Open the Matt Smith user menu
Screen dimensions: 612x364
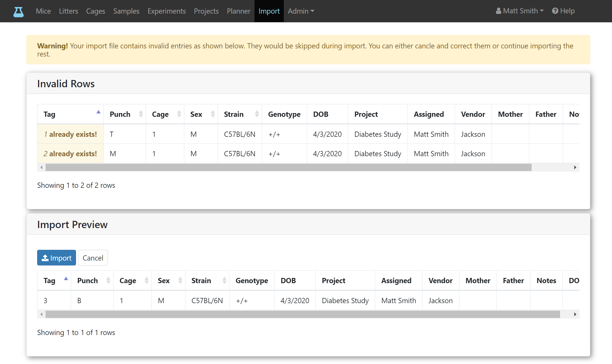(x=520, y=11)
